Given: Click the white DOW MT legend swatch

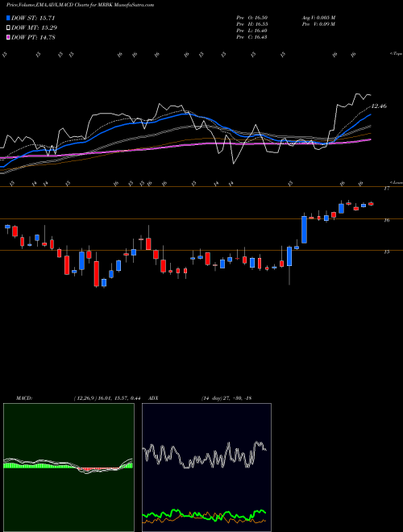Looking at the screenshot, I should [8, 28].
